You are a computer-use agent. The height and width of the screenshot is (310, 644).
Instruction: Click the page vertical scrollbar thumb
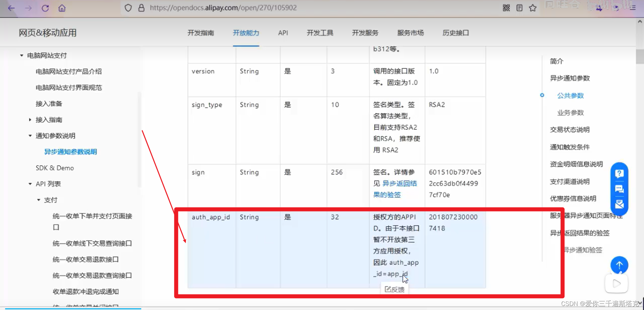pyautogui.click(x=640, y=56)
